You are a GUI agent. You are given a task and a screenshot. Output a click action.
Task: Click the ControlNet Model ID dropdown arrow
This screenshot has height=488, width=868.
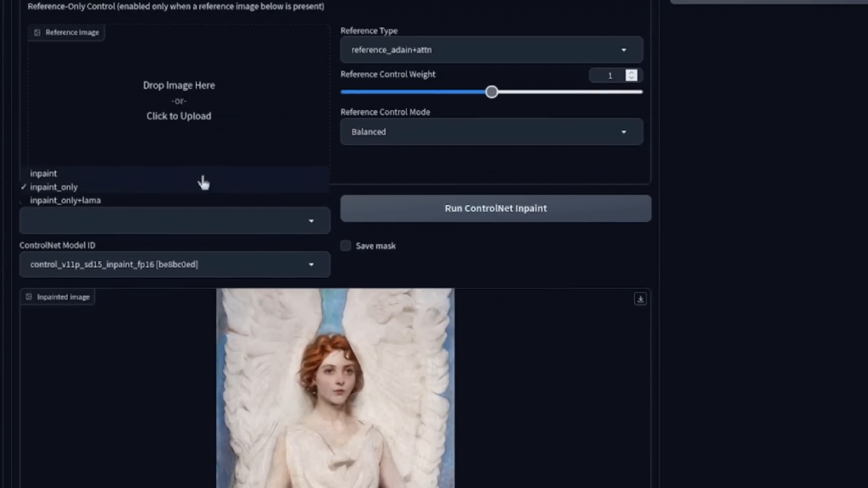click(311, 264)
